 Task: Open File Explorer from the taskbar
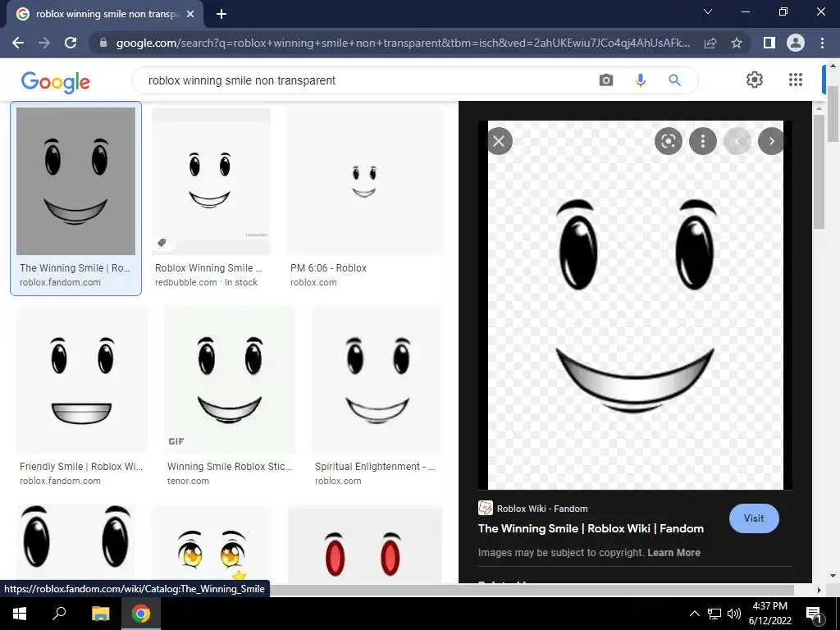pyautogui.click(x=100, y=614)
